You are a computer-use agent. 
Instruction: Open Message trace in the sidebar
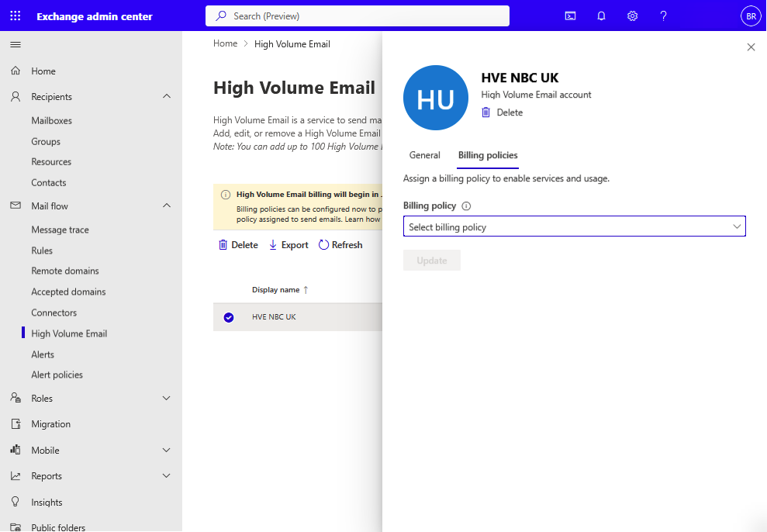60,230
